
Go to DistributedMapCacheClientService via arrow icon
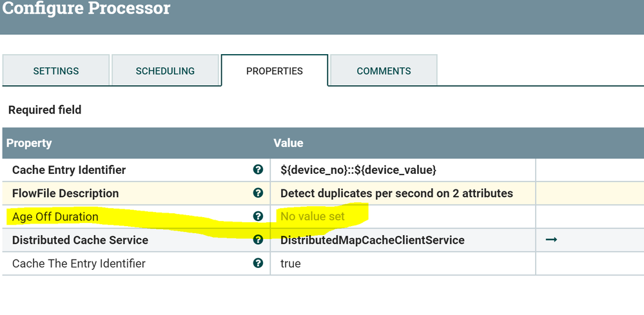pyautogui.click(x=551, y=240)
